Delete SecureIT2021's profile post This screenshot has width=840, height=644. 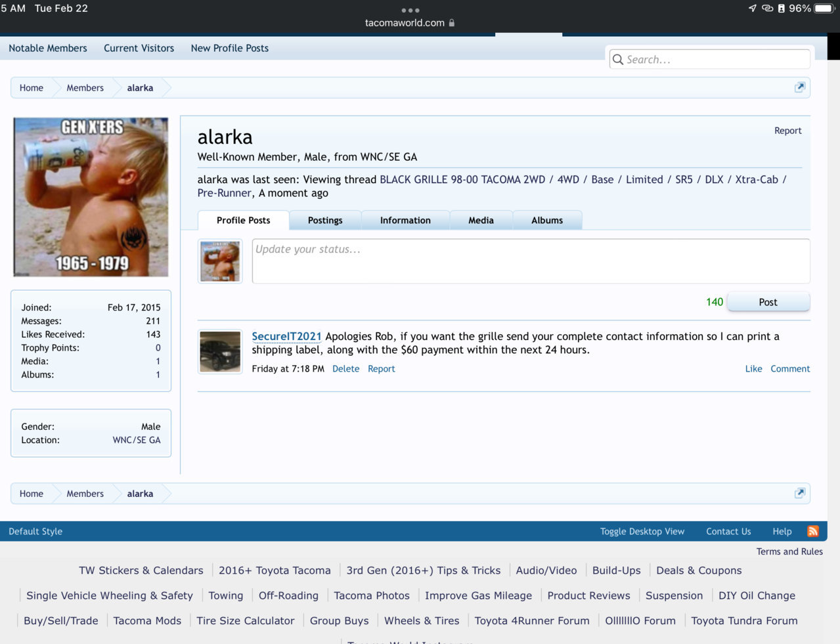coord(345,369)
